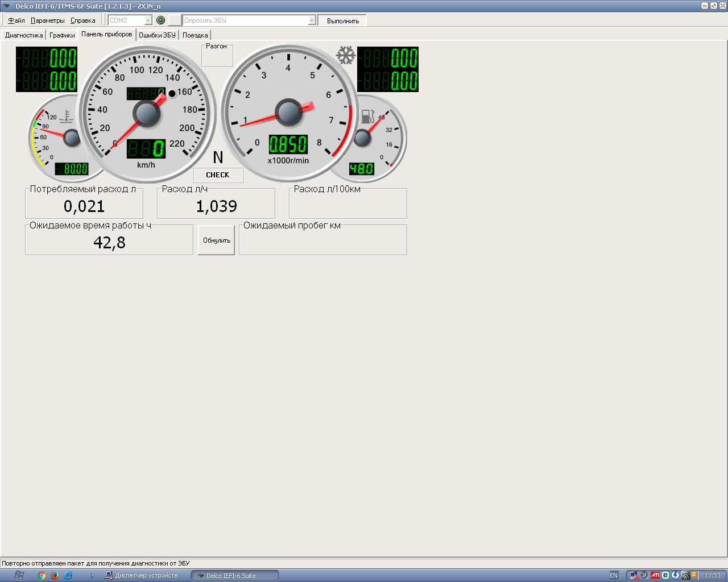The width and height of the screenshot is (728, 582).
Task: Click the yellow tray icon beside the clock
Action: tap(695, 575)
